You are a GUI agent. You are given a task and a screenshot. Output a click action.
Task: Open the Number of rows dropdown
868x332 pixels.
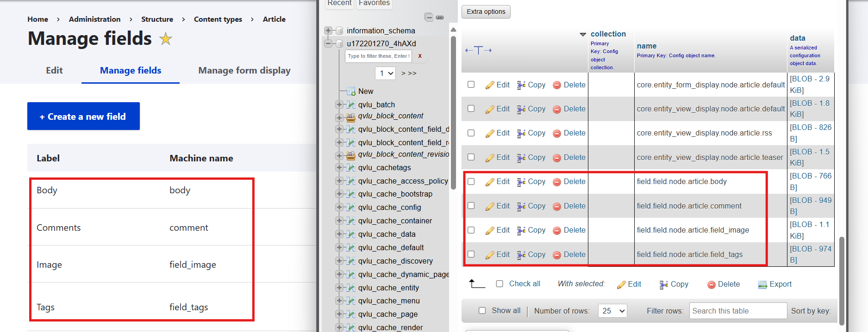coord(612,311)
